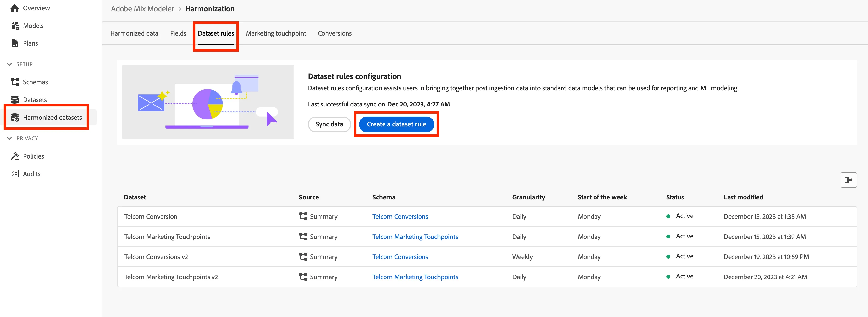Select the Dataset rules tab
This screenshot has width=868, height=317.
216,33
